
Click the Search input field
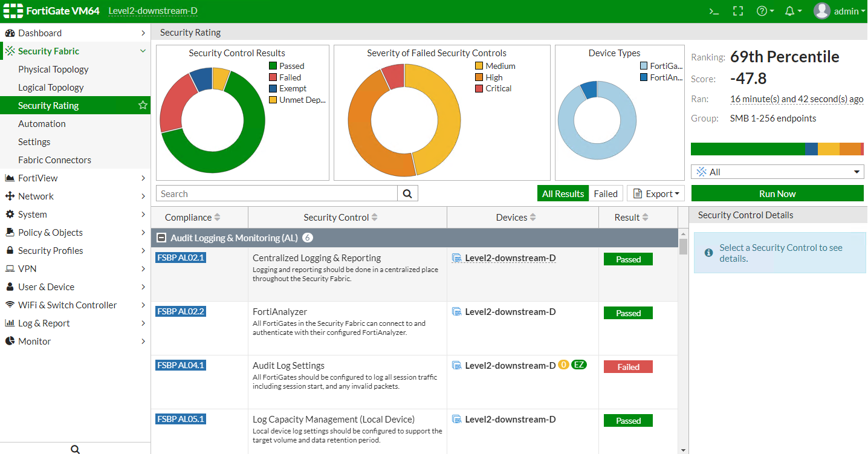pos(277,193)
